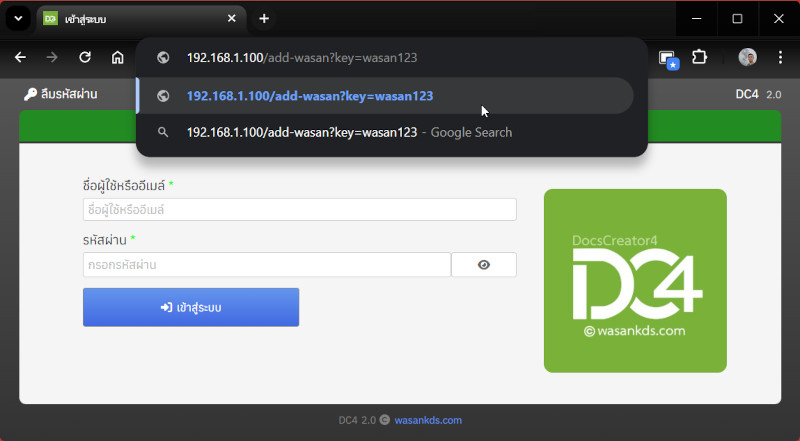Screen dimensions: 800x441
Task: Open the ลืมรหัสผ่าน forgot password link
Action: (x=61, y=94)
